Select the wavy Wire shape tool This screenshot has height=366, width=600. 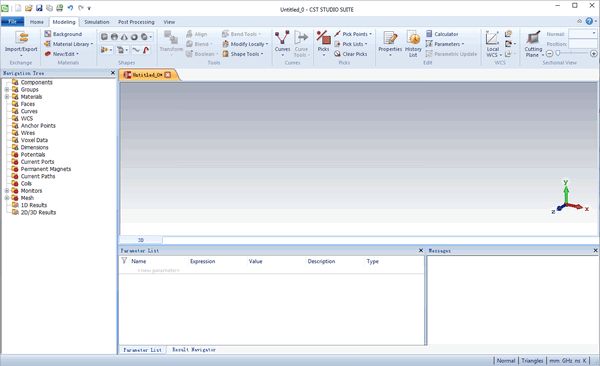click(x=136, y=50)
